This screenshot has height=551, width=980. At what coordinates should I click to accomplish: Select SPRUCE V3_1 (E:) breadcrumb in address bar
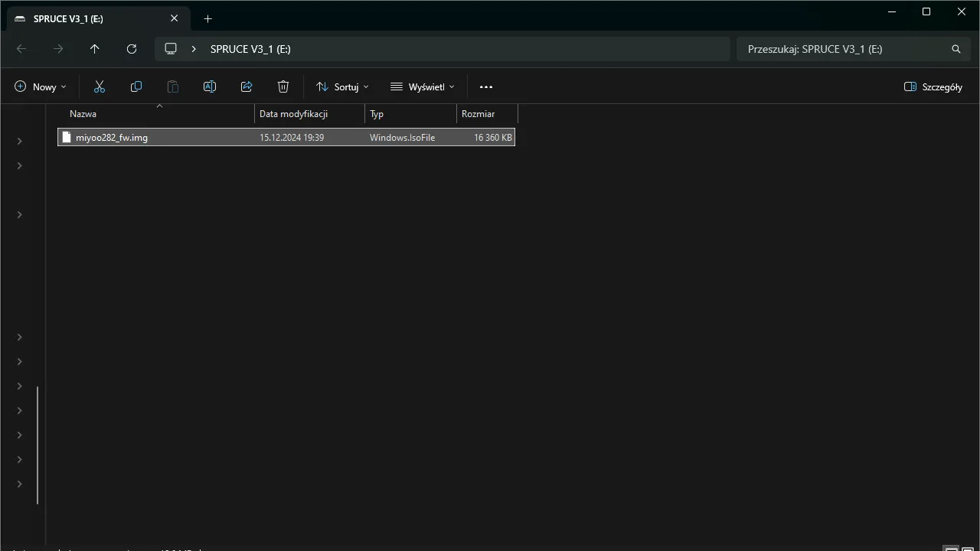click(250, 49)
